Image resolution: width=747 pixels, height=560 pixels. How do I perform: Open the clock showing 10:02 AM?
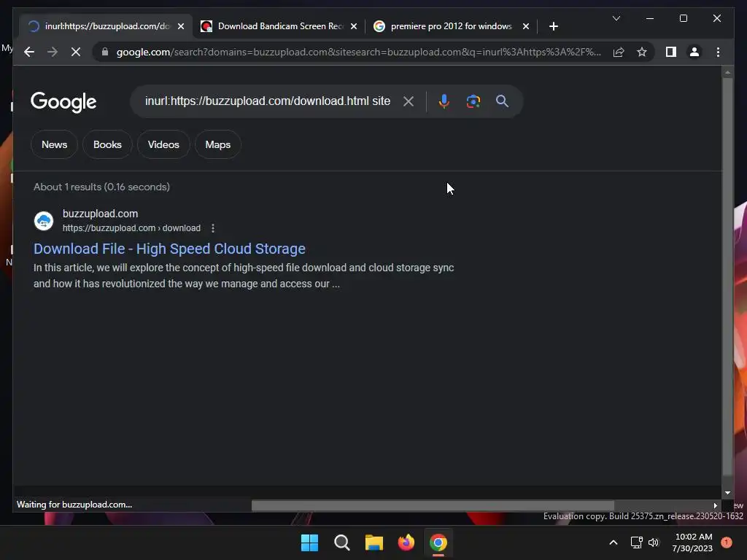coord(693,542)
